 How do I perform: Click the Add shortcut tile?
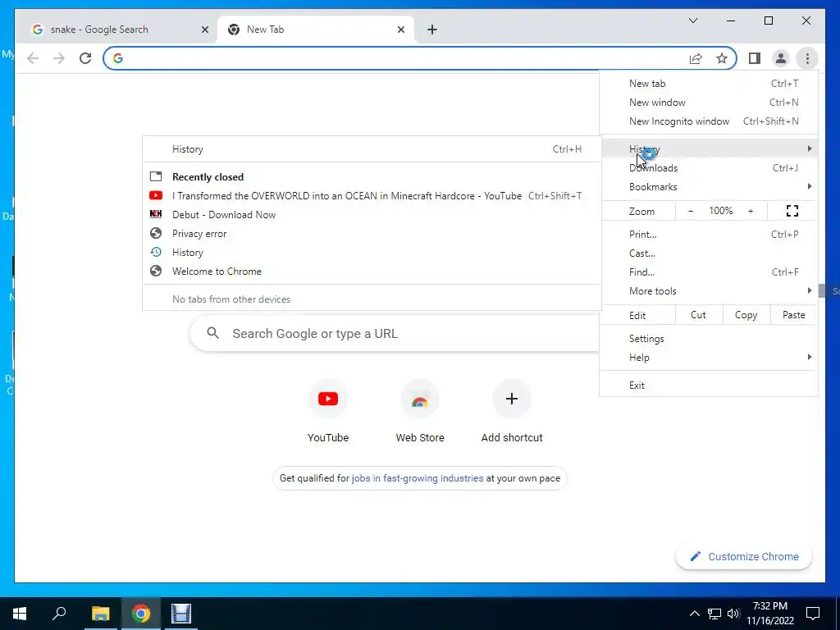pos(512,412)
